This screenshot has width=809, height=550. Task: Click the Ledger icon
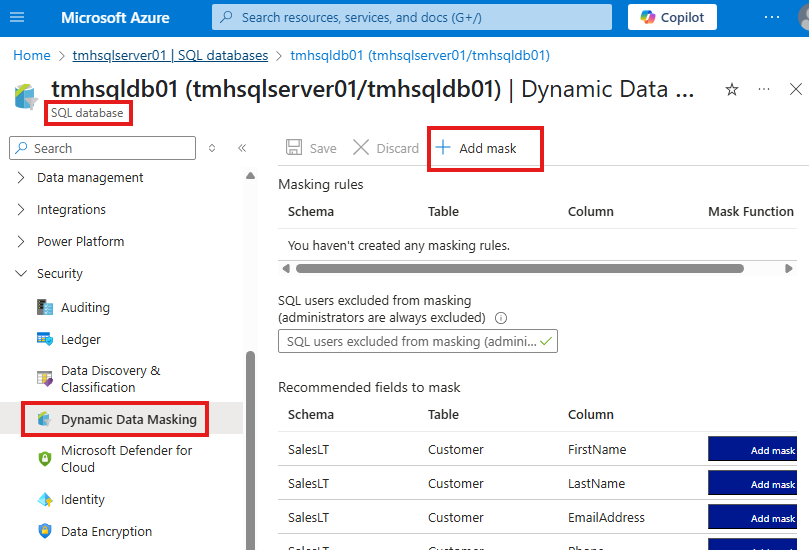tap(45, 339)
